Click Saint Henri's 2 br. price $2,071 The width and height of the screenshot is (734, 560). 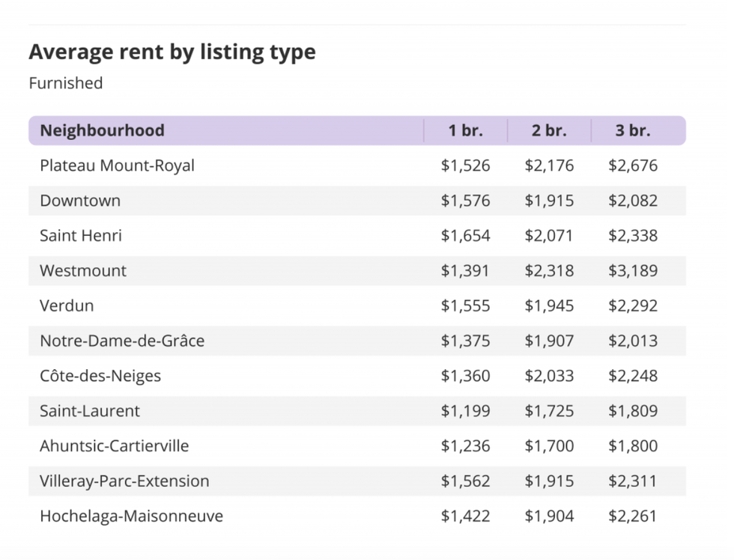549,236
